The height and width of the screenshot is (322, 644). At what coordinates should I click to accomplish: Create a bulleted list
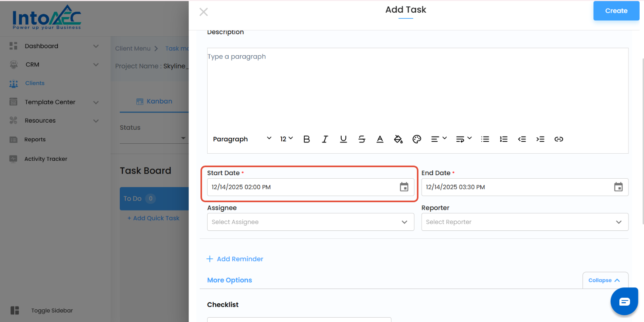(x=485, y=139)
